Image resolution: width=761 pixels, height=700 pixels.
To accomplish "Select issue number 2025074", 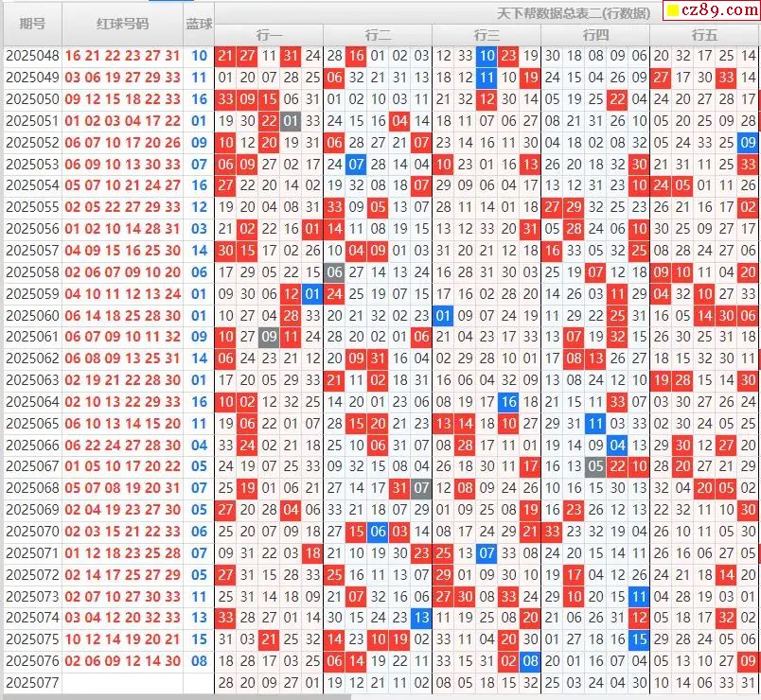I will tap(32, 618).
